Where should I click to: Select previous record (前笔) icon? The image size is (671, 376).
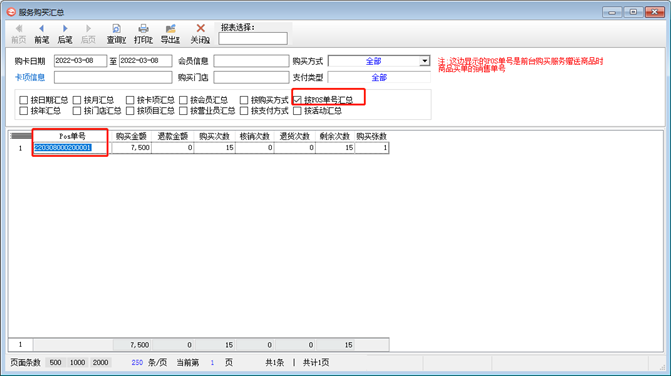42,29
